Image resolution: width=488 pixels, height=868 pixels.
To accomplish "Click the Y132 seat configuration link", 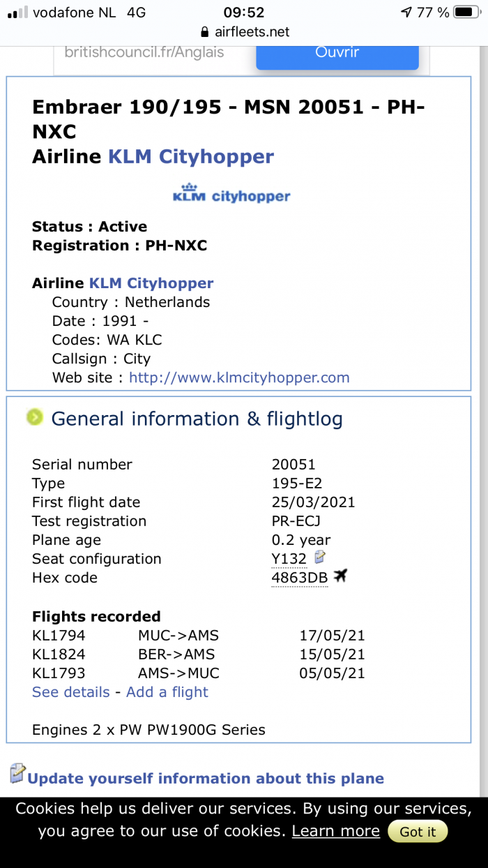I will (x=289, y=559).
